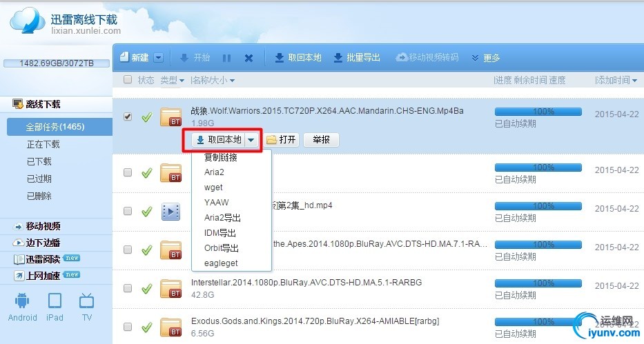Click the Xunlei cloud logo icon

(x=27, y=20)
